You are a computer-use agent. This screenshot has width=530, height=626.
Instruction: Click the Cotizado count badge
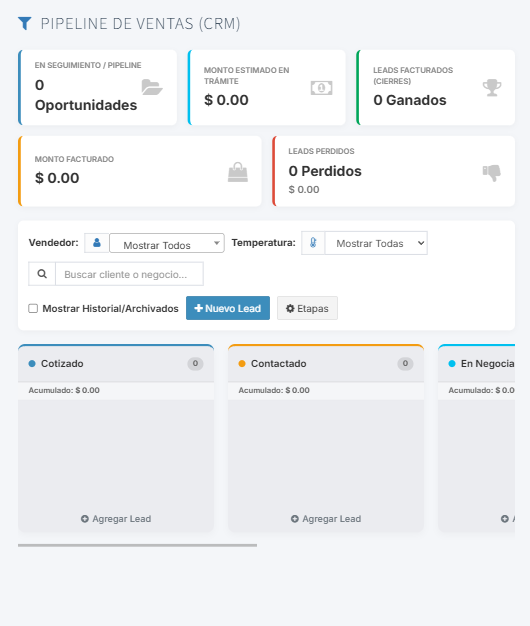pyautogui.click(x=195, y=363)
